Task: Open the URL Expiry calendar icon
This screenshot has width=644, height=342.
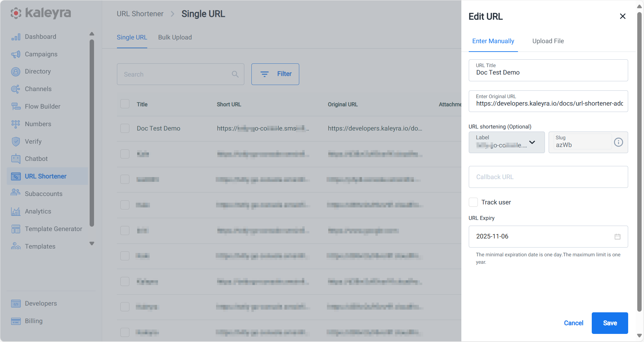Action: tap(617, 236)
